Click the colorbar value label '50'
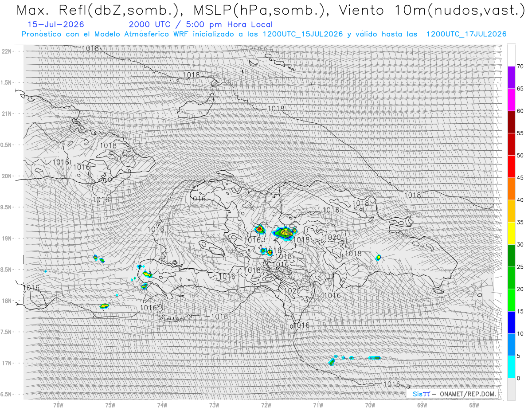 pyautogui.click(x=520, y=156)
